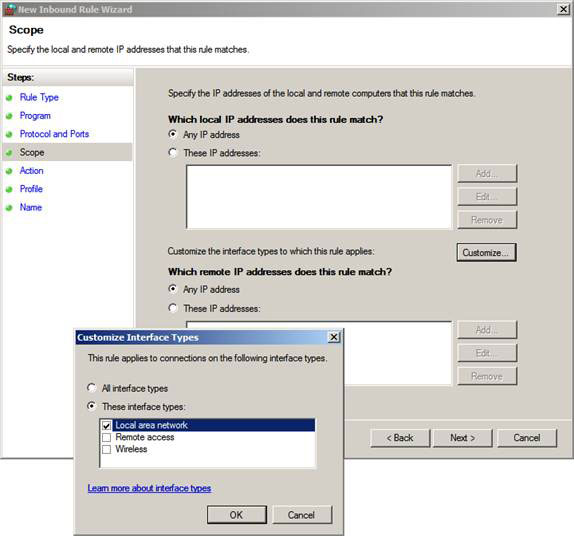Click green bullet beside Scope step
Screen dimensions: 574x536
9,153
